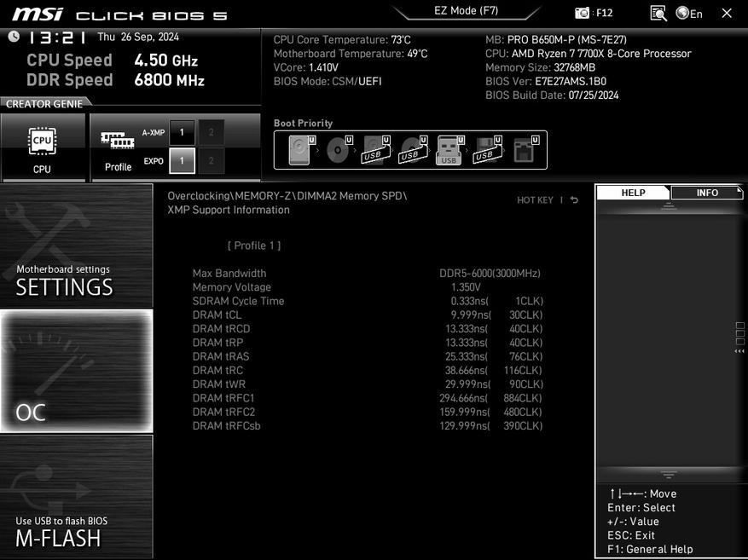Select the DRAM tCL row
The image size is (748, 560).
(368, 315)
